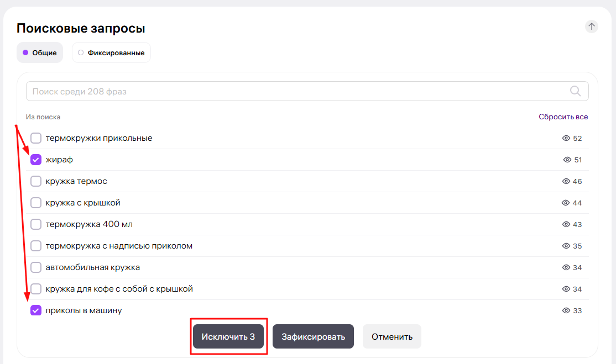Viewport: 616px width, 364px height.
Task: Uncheck the жираф checkbox
Action: click(36, 160)
